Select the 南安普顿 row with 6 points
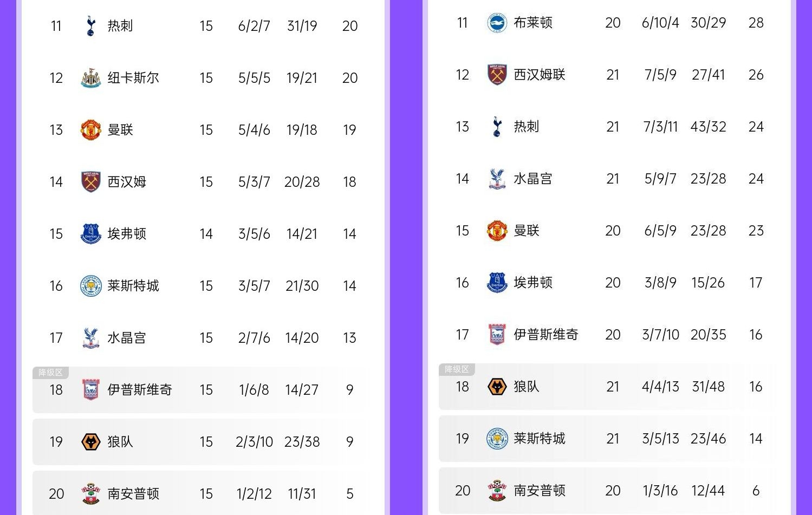 click(x=607, y=491)
